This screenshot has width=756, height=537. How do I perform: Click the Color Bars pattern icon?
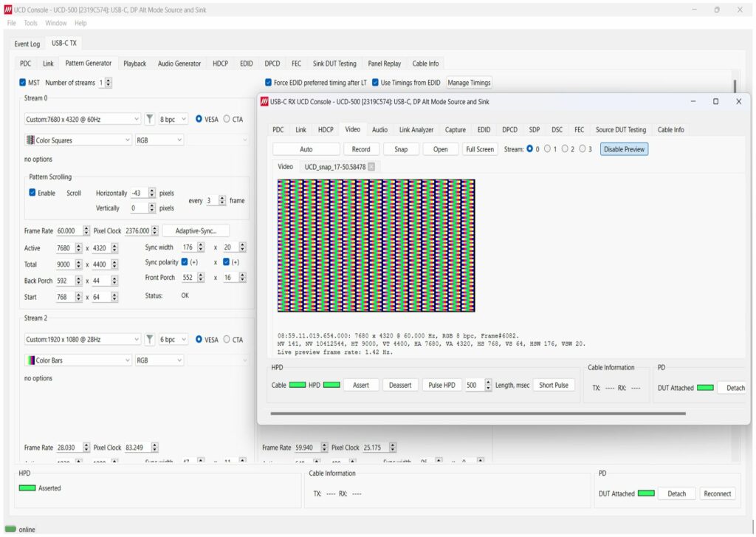(x=30, y=360)
